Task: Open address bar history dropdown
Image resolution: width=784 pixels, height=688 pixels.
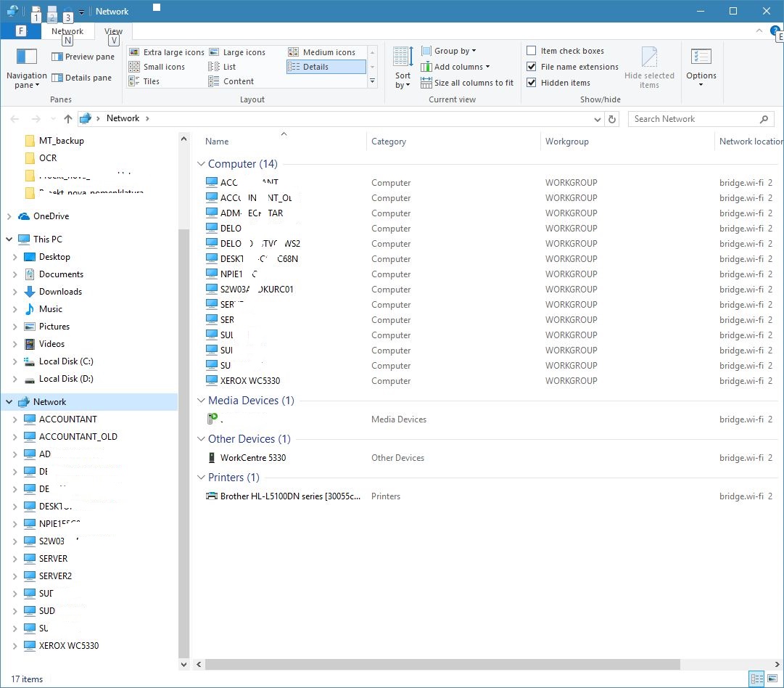Action: click(x=598, y=119)
